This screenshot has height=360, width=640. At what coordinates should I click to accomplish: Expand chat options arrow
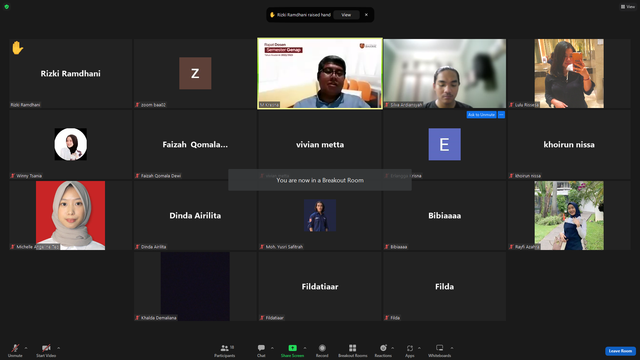tap(272, 348)
